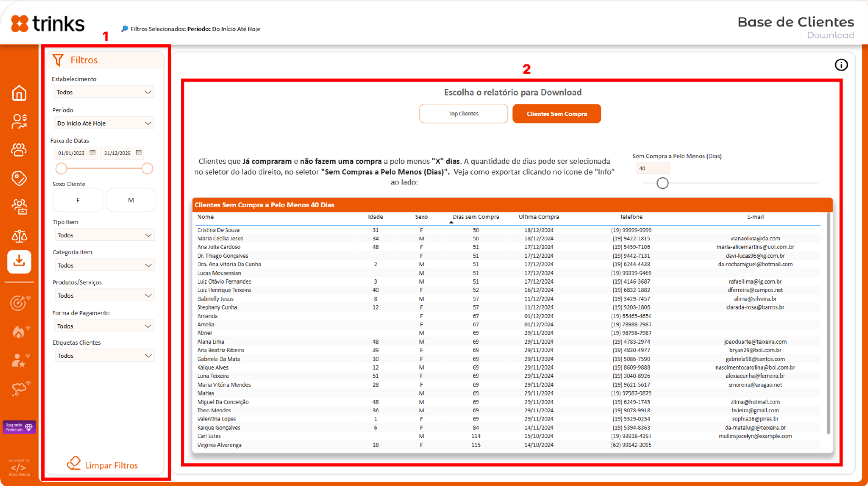Open the Período dropdown
This screenshot has height=486, width=868.
click(103, 123)
